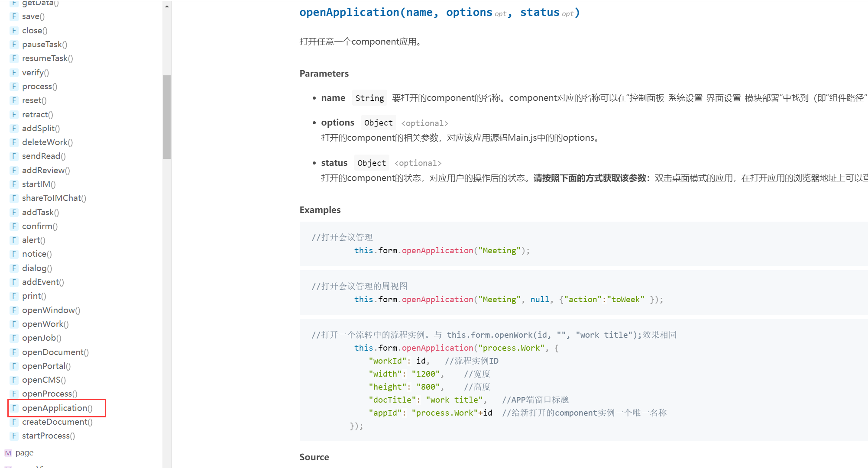Select openPortal() in the navigation list
868x468 pixels.
tap(46, 366)
